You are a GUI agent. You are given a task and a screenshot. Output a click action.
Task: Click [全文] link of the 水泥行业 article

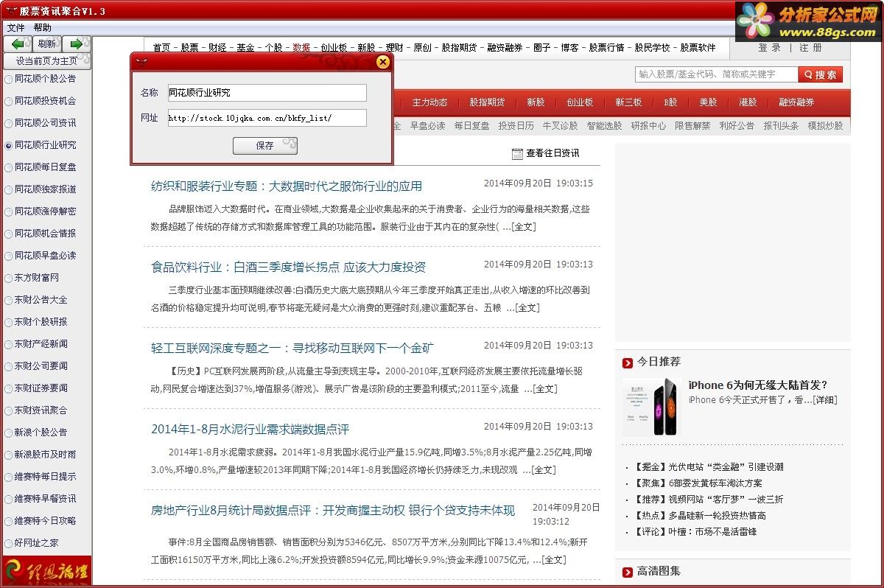click(x=544, y=470)
